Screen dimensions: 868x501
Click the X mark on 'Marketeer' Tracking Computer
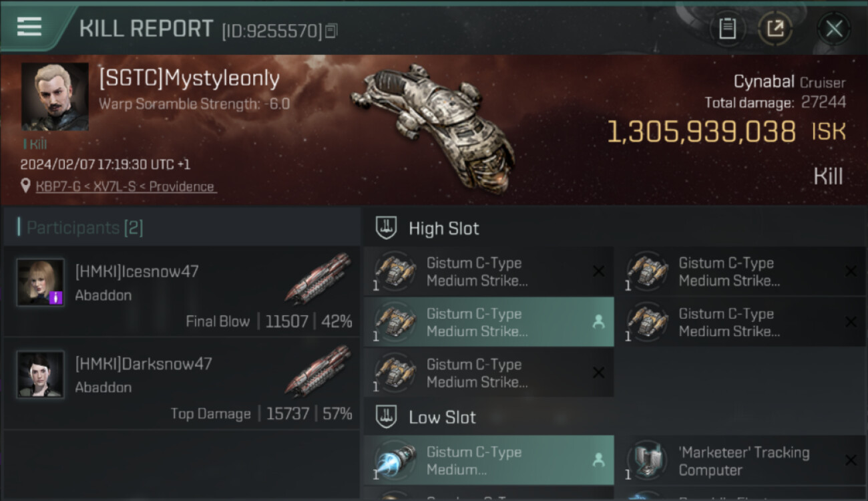coord(851,460)
